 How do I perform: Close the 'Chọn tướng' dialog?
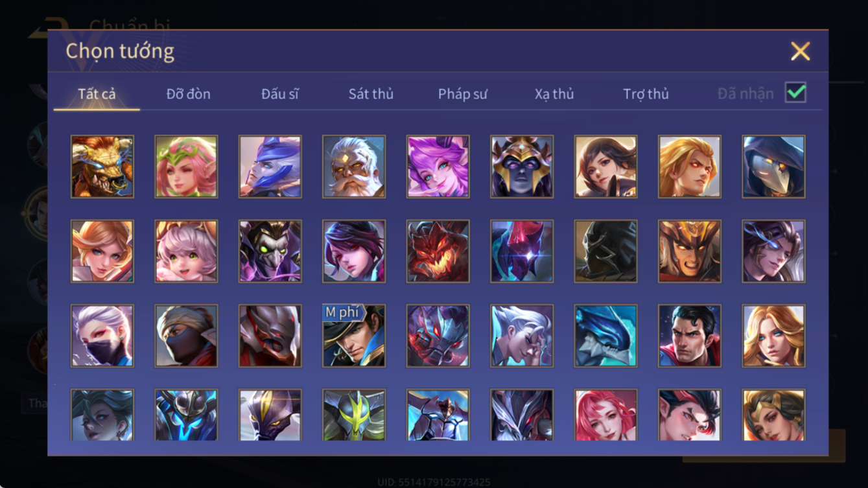coord(800,51)
